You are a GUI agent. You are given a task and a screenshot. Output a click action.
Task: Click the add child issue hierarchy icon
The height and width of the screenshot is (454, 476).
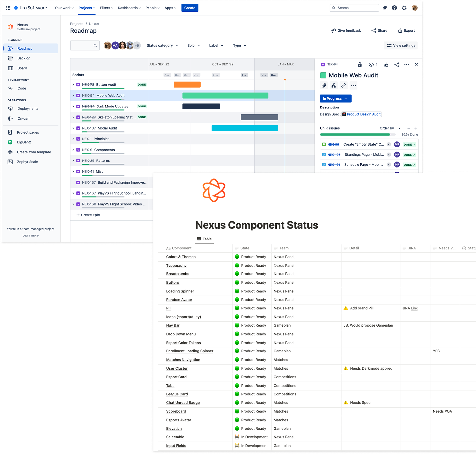click(334, 86)
